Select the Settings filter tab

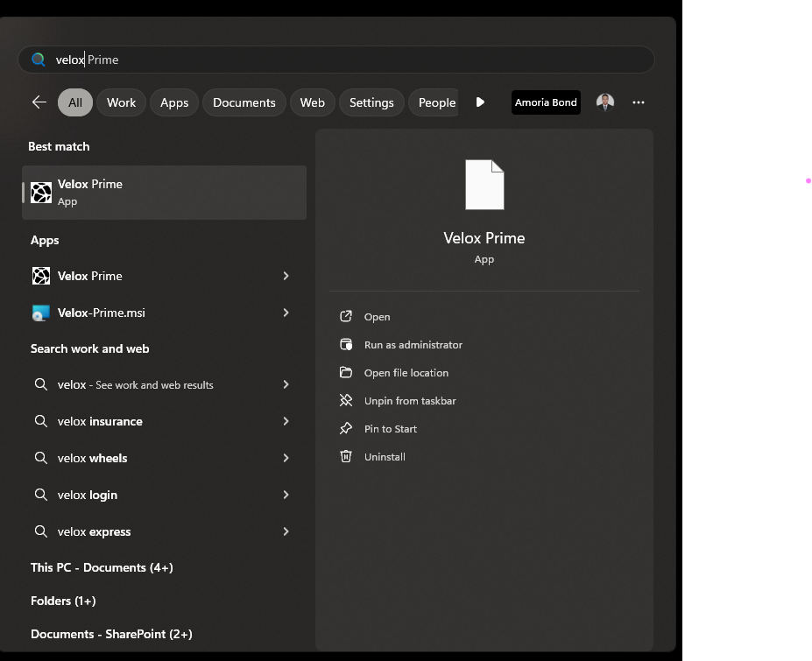pos(371,102)
